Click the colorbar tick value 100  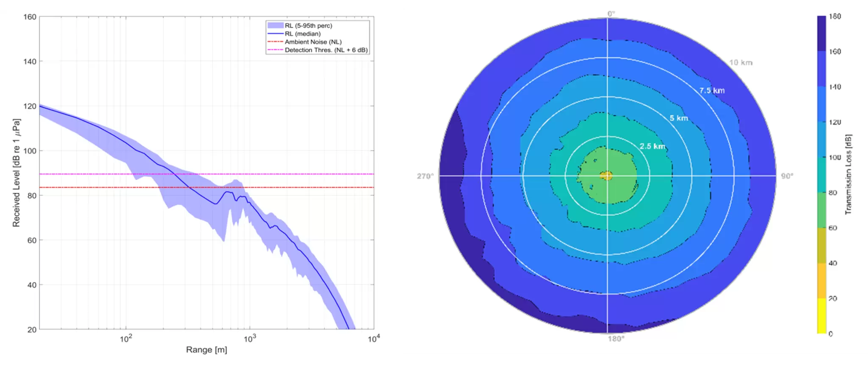(835, 157)
